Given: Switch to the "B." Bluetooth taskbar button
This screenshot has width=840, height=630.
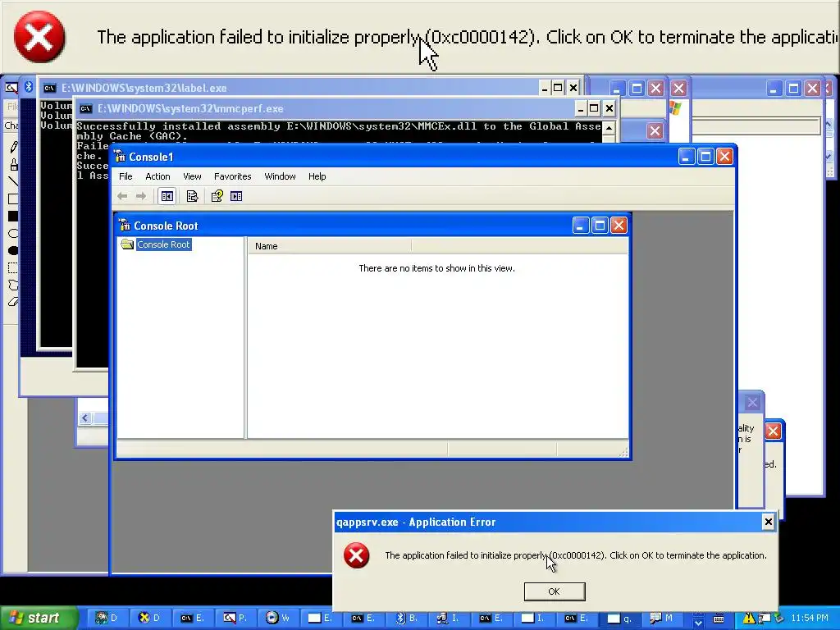Looking at the screenshot, I should pyautogui.click(x=406, y=619).
